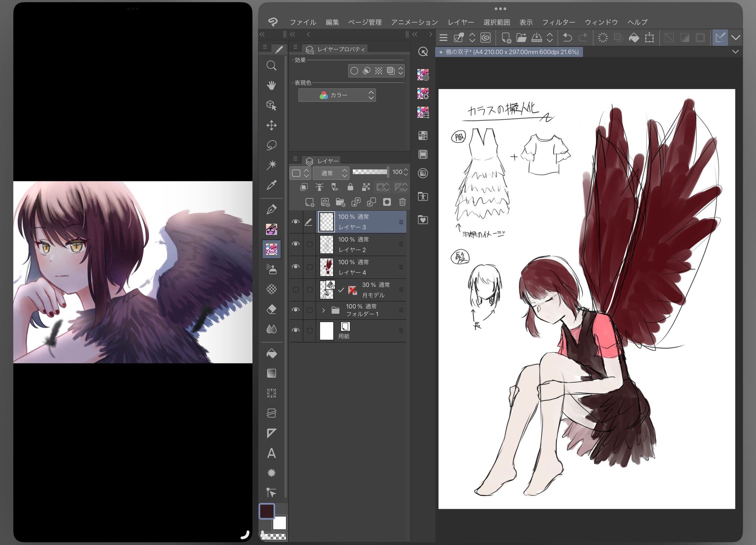Select the Lasso selection tool
The width and height of the screenshot is (756, 545).
pos(271,145)
